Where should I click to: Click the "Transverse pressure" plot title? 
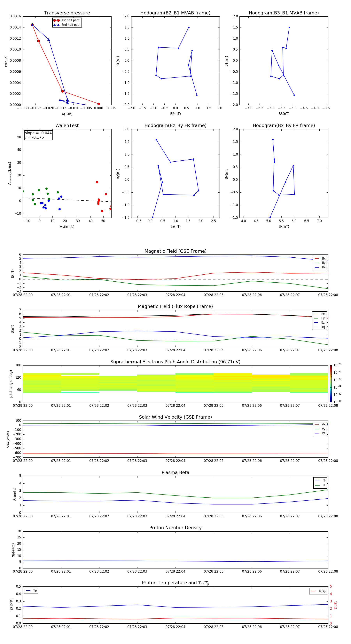[67, 13]
